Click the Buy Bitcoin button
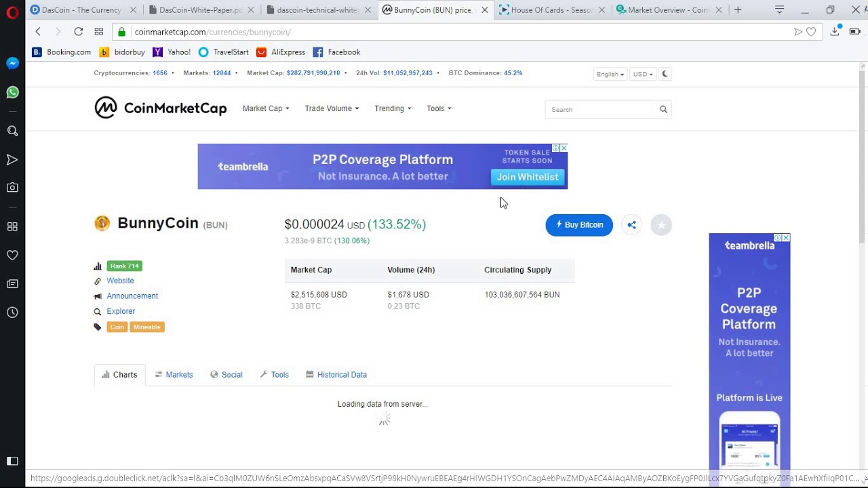868x488 pixels. [x=579, y=225]
